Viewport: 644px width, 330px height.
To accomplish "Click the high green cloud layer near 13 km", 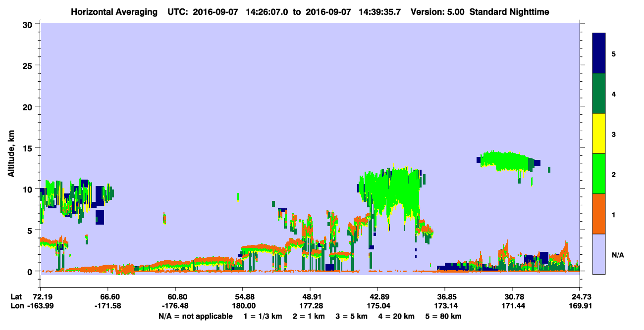I will [x=505, y=160].
